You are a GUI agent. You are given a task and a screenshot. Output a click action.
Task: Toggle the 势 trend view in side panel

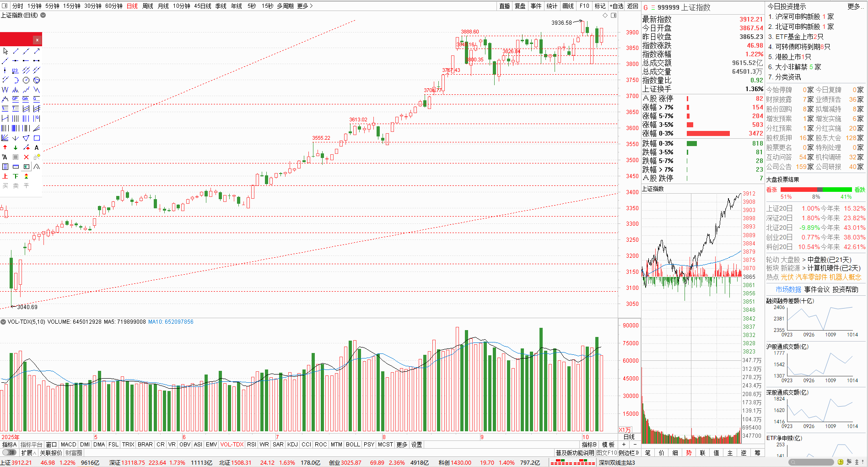point(689,453)
